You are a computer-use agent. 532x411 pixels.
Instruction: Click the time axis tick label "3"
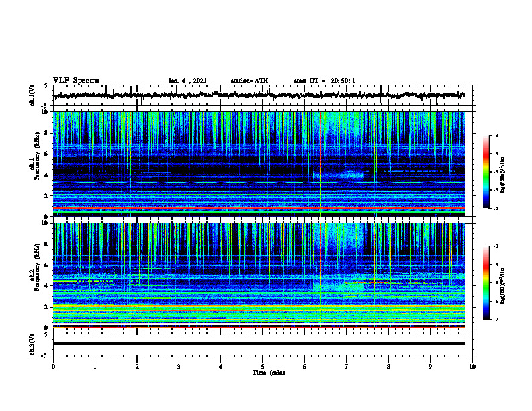pyautogui.click(x=179, y=367)
